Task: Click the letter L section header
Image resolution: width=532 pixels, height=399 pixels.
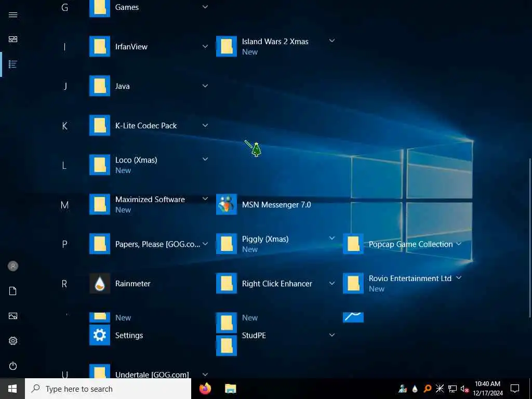Action: [64, 166]
